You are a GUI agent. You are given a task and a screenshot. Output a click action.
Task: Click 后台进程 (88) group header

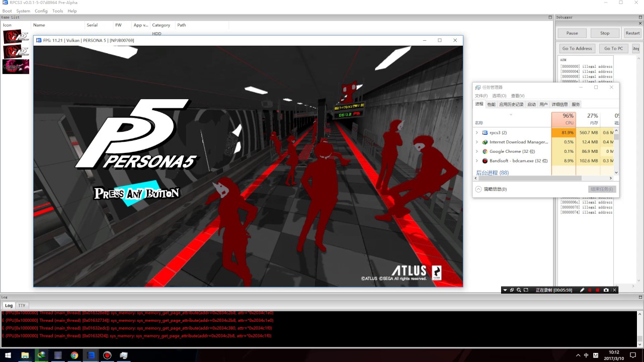(492, 172)
